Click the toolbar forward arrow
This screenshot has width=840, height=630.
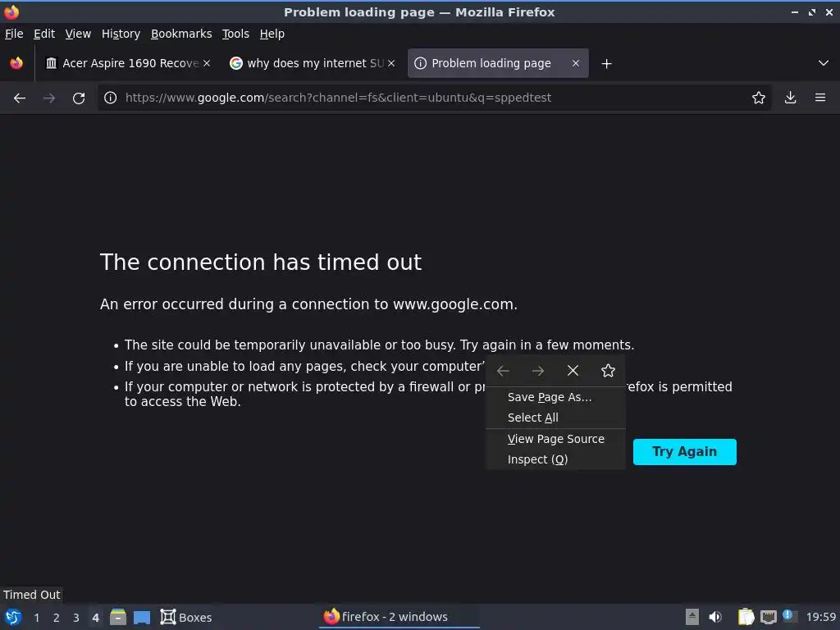click(x=48, y=98)
